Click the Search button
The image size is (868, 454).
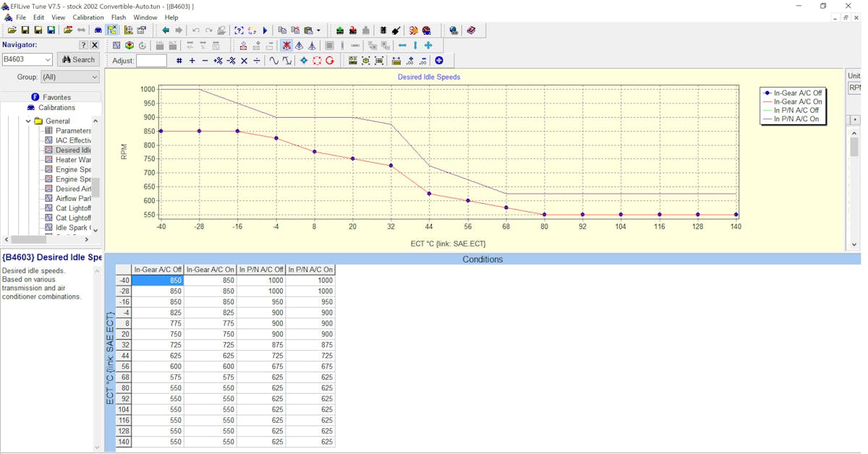(x=78, y=60)
